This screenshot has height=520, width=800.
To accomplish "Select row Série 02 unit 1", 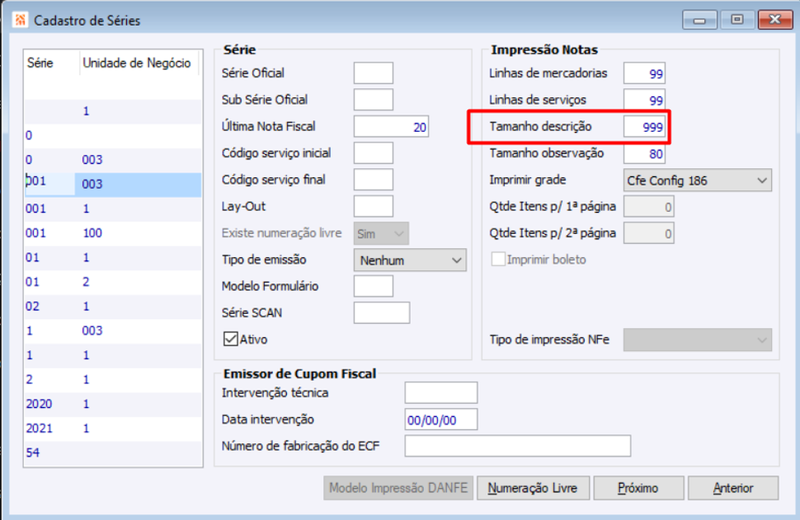I will (113, 306).
